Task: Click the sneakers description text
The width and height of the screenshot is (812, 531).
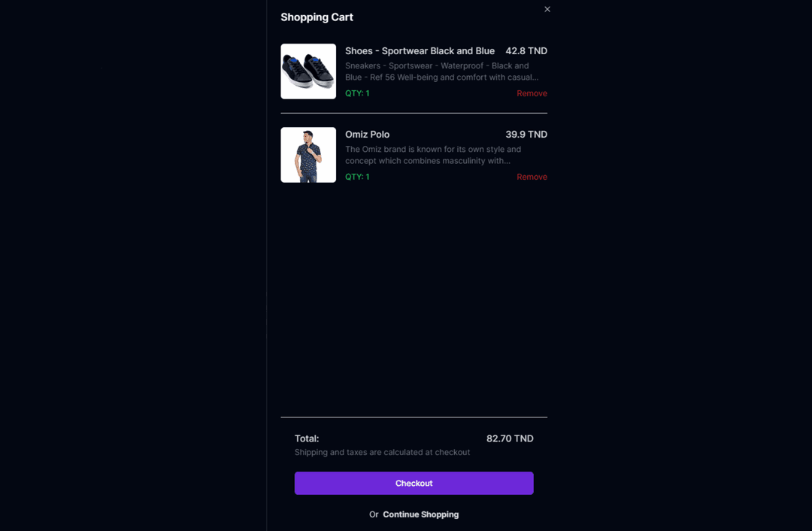Action: click(x=441, y=71)
